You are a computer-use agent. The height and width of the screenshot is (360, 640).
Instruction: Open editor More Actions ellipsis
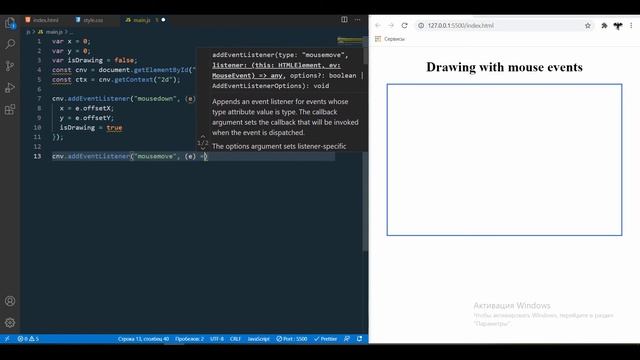(x=358, y=20)
